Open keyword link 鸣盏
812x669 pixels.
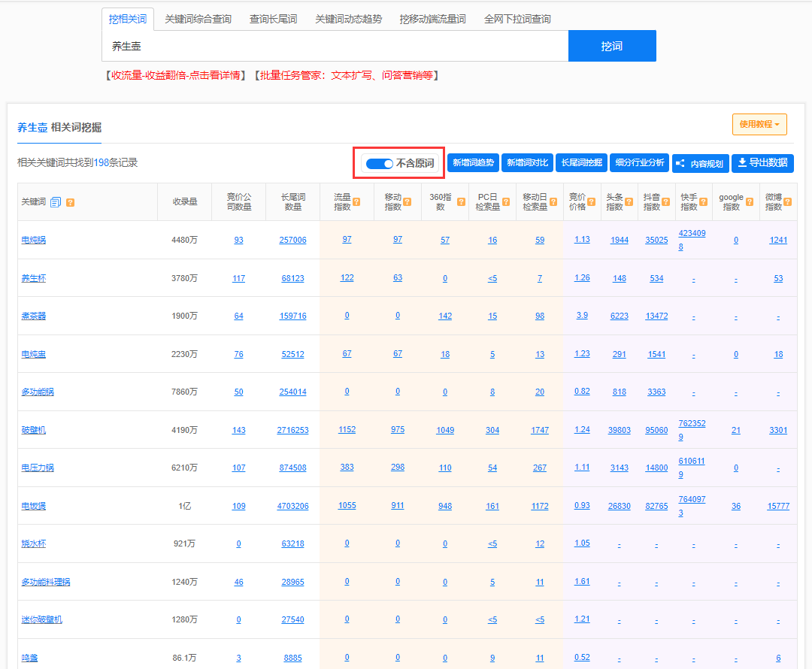(29, 658)
